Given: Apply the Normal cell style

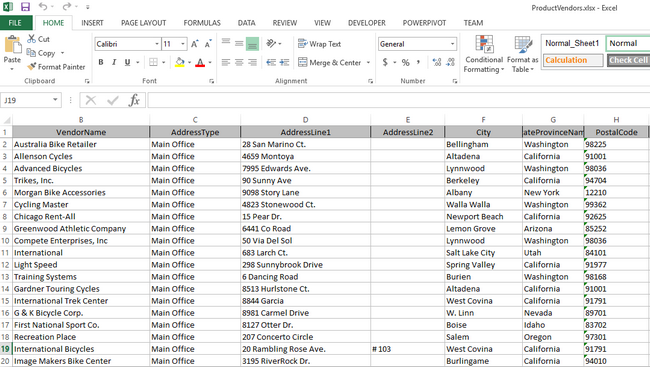Looking at the screenshot, I should click(x=628, y=43).
